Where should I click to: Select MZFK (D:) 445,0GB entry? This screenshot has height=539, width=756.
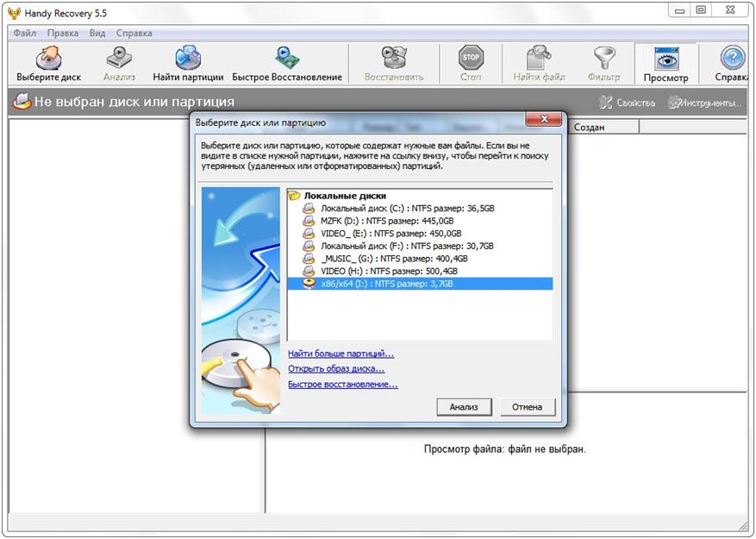point(387,221)
